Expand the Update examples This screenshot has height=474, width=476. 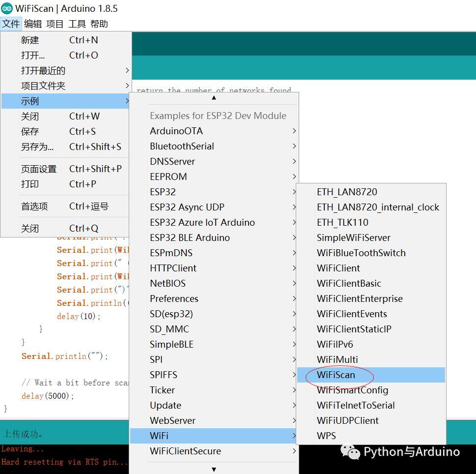click(x=213, y=405)
